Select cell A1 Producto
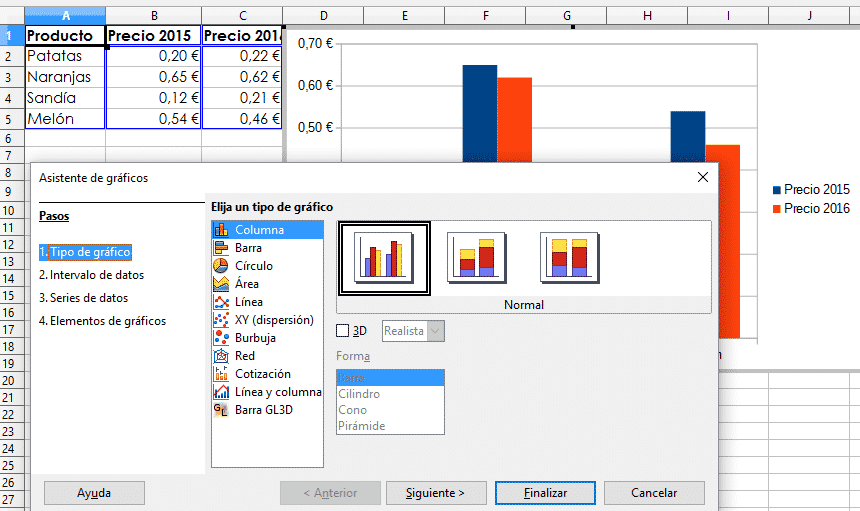Image resolution: width=860 pixels, height=511 pixels. 65,36
